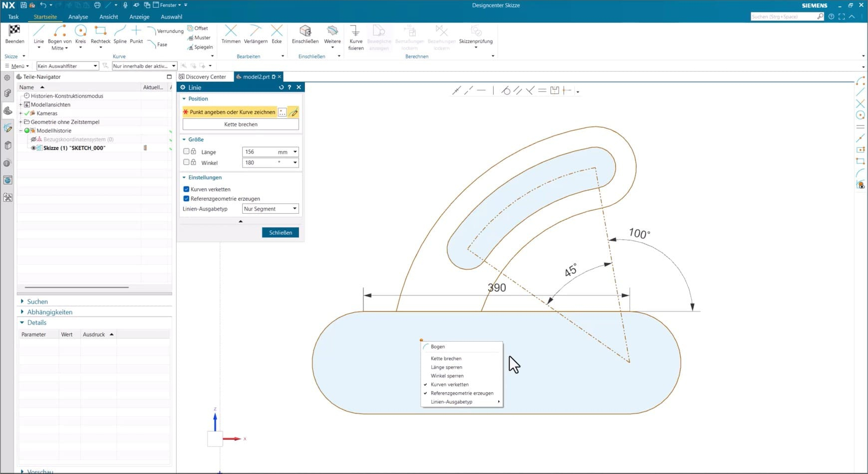Click the Kreis (circle) tool icon
The width and height of the screenshot is (868, 474).
pyautogui.click(x=80, y=31)
